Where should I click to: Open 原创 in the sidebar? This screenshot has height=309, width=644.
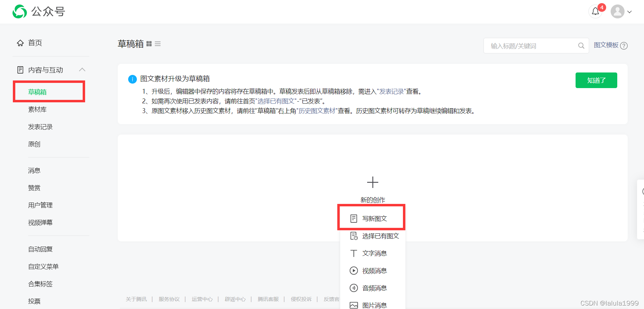pyautogui.click(x=34, y=144)
